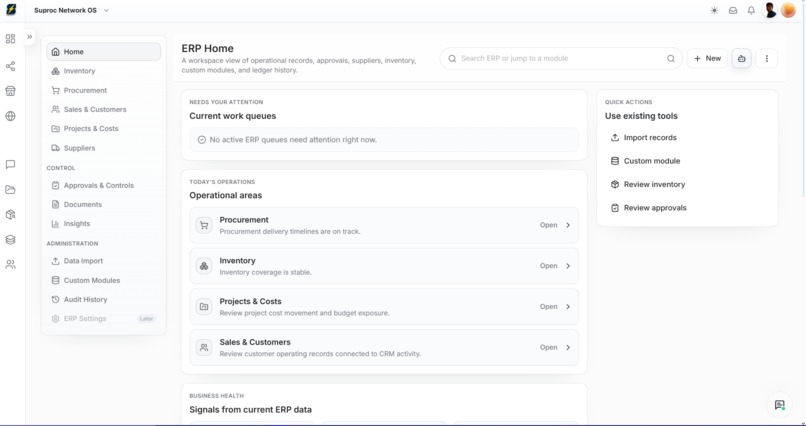Image resolution: width=806 pixels, height=426 pixels.
Task: Go to Sales & Customers in navigation
Action: (x=103, y=109)
